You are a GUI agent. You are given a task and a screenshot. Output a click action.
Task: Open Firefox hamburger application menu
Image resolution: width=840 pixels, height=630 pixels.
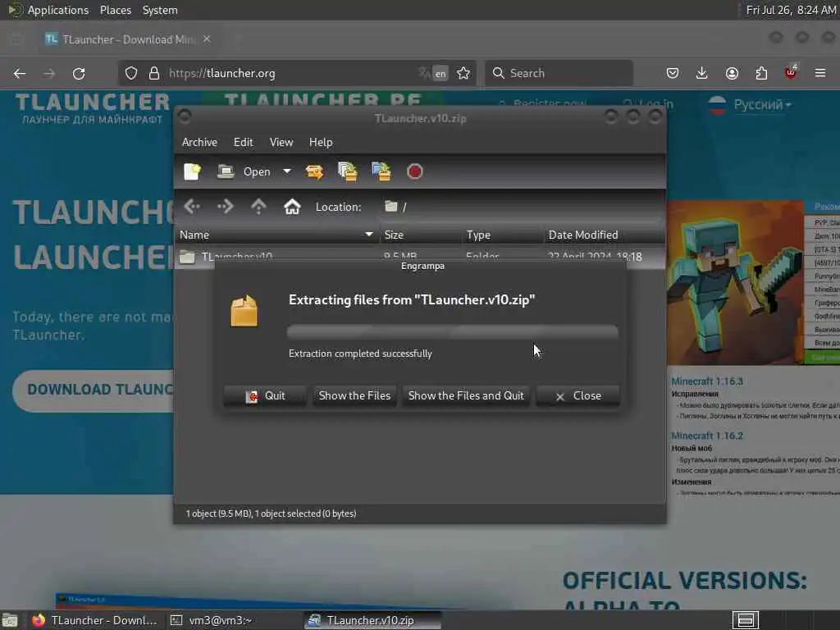(820, 73)
